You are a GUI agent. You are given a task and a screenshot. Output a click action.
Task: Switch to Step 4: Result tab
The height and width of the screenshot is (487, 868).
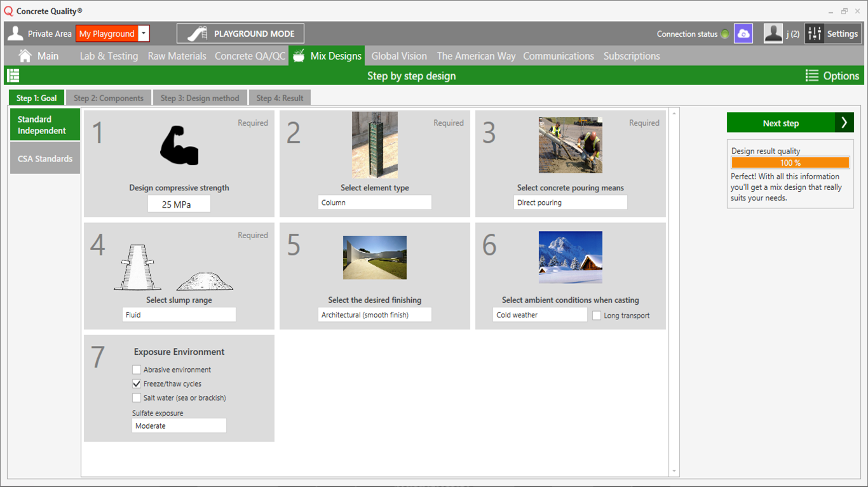point(280,98)
